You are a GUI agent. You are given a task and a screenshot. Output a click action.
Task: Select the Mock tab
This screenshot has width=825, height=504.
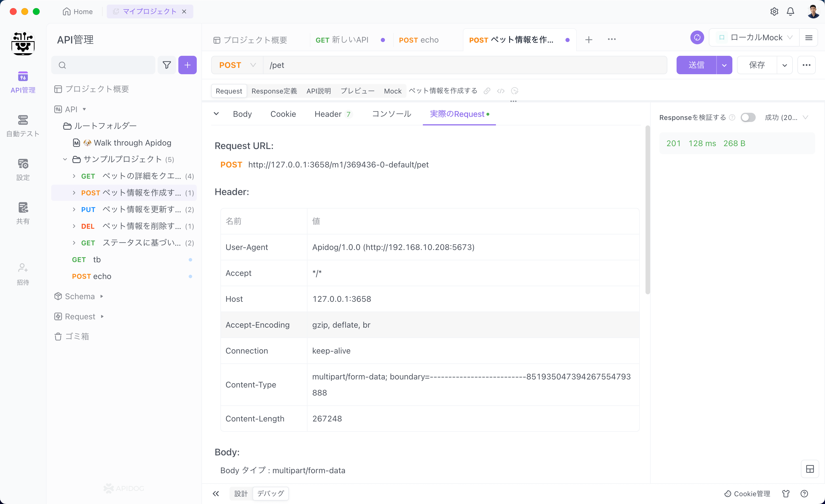point(392,91)
